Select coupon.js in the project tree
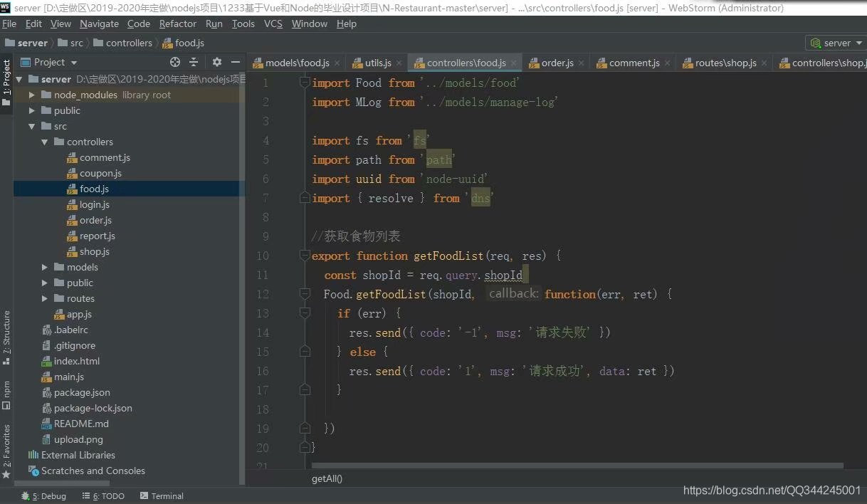The image size is (867, 504). [x=100, y=173]
